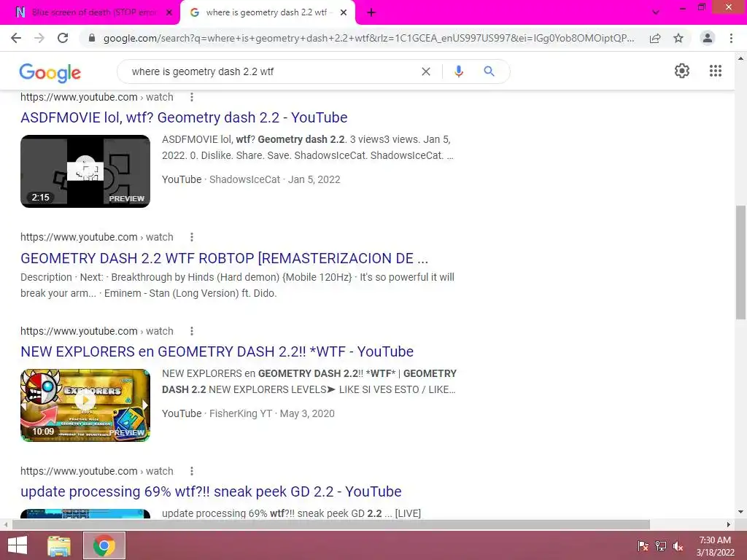The width and height of the screenshot is (747, 560).
Task: Click the muted speaker volume icon
Action: 678,546
